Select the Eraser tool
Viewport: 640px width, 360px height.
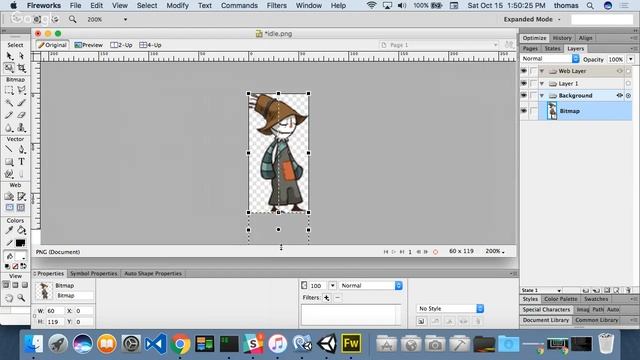pos(21,115)
